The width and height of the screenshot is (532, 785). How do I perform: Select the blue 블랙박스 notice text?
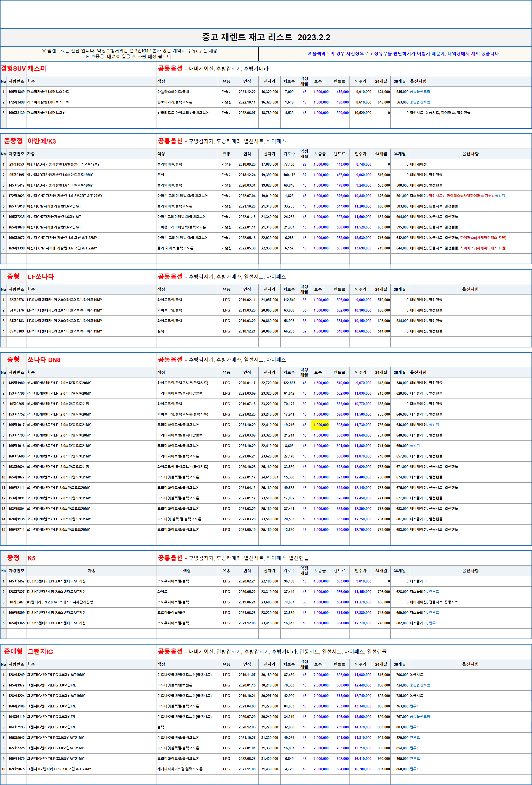(403, 54)
